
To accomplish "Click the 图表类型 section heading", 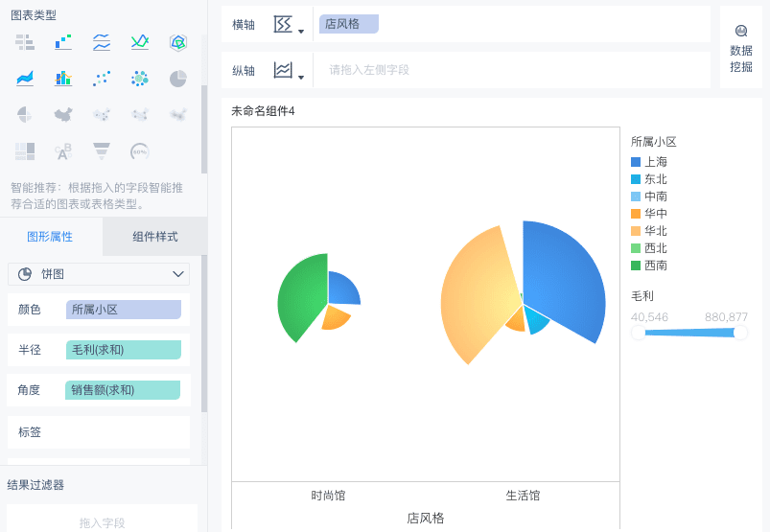I will click(x=34, y=15).
